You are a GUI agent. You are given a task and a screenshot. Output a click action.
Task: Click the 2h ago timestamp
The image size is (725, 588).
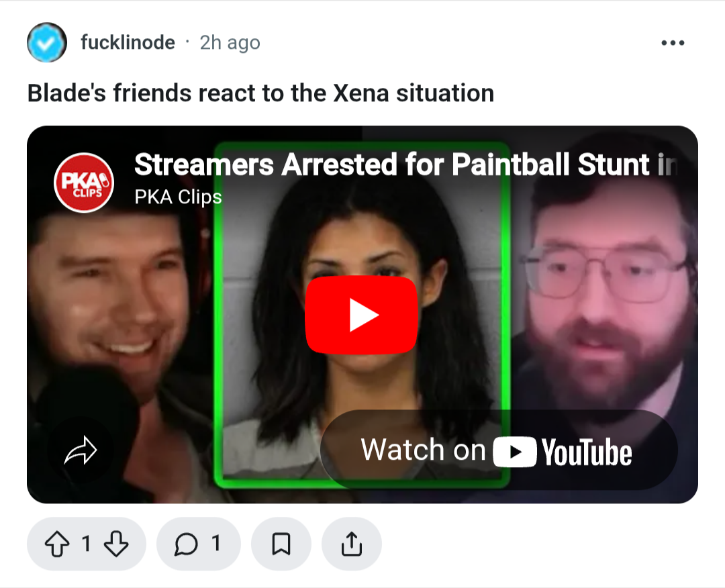pyautogui.click(x=230, y=42)
